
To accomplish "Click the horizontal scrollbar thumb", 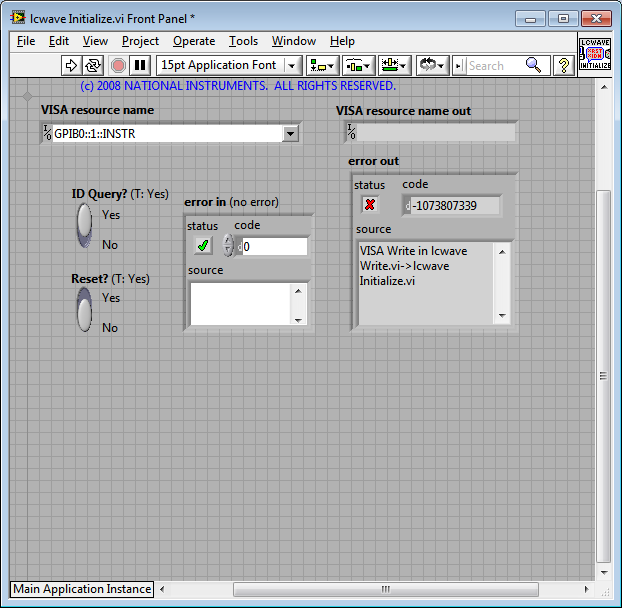I will pos(386,589).
